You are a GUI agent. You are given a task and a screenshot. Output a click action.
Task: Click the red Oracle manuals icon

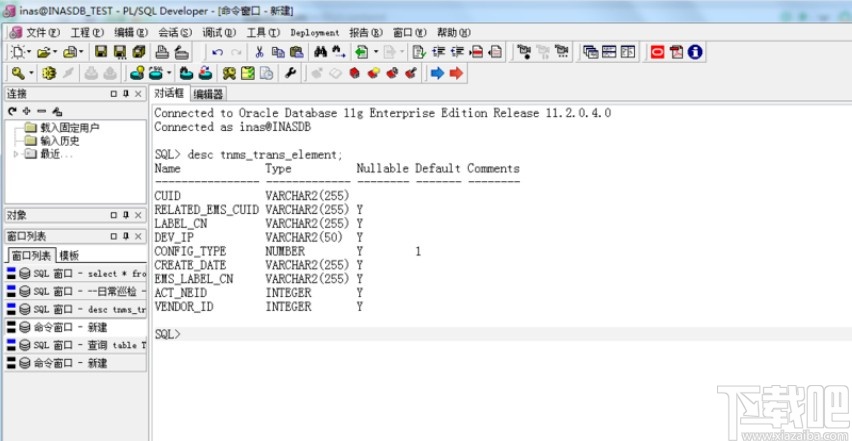tap(657, 52)
